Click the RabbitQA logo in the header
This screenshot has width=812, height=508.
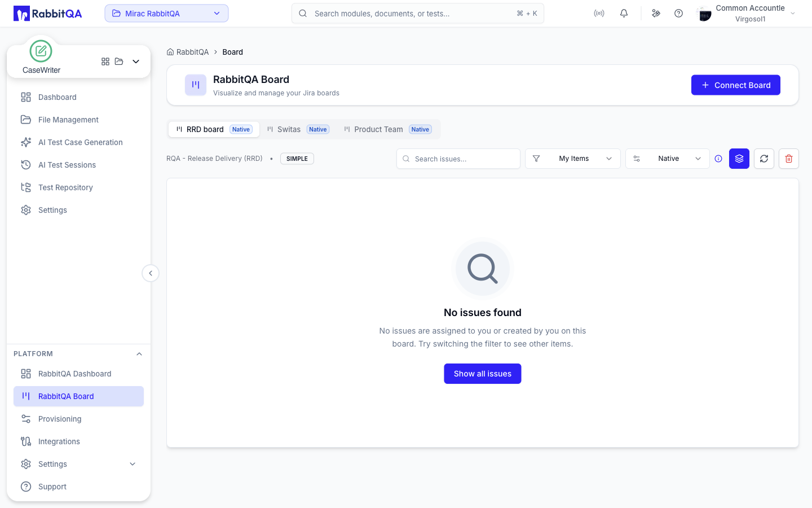(x=48, y=14)
